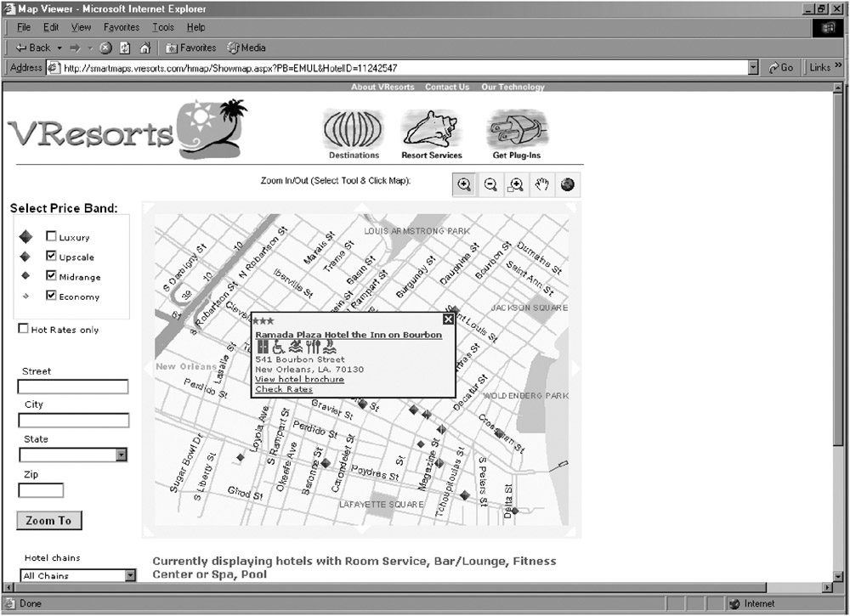The height and width of the screenshot is (616, 850).
Task: Click the View hotel brochure link
Action: pos(300,379)
